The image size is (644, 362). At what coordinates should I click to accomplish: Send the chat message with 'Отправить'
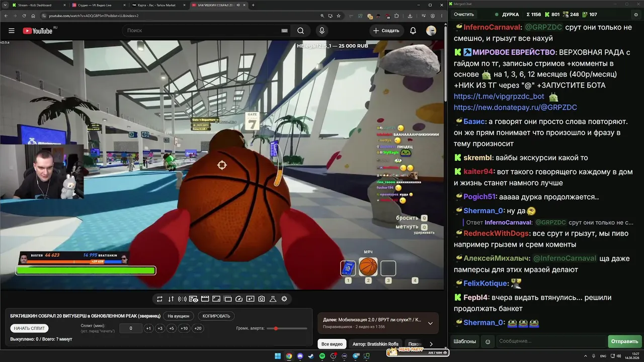point(624,341)
